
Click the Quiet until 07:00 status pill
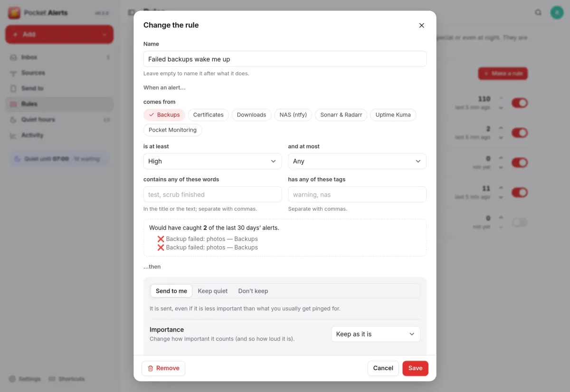click(x=59, y=159)
